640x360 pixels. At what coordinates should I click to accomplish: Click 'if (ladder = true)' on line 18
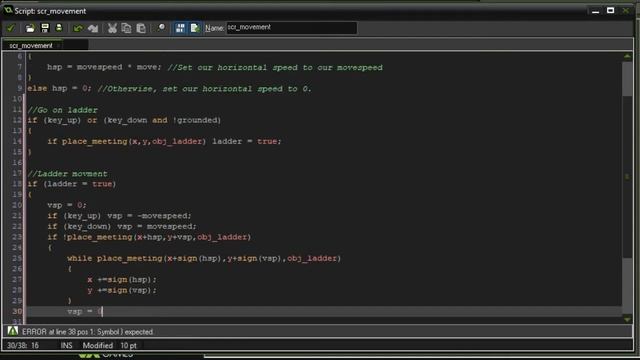point(72,184)
